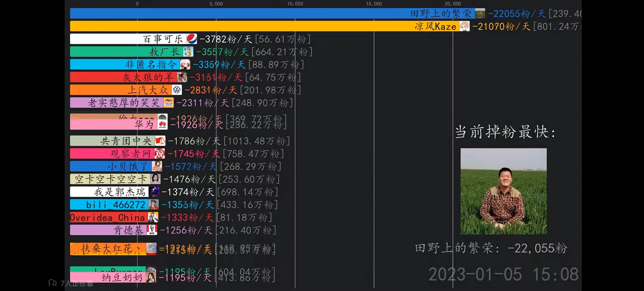
Task: Select the 纳豆奶奶 avatar
Action: [151, 277]
